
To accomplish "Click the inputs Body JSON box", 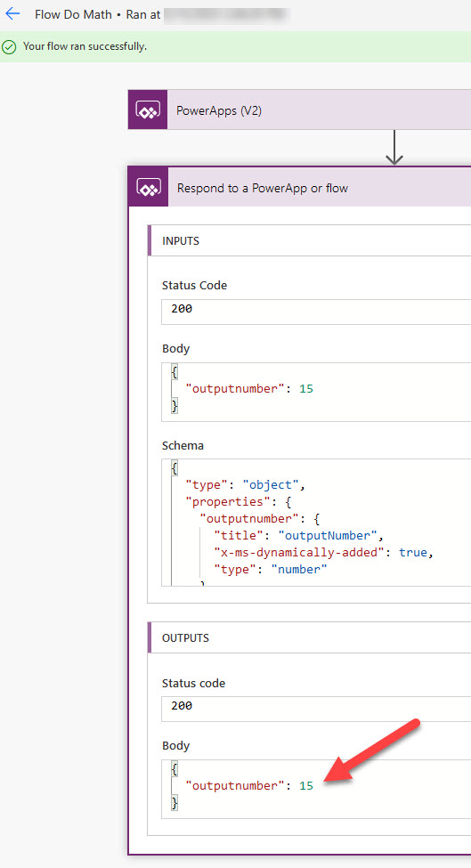I will pyautogui.click(x=316, y=392).
